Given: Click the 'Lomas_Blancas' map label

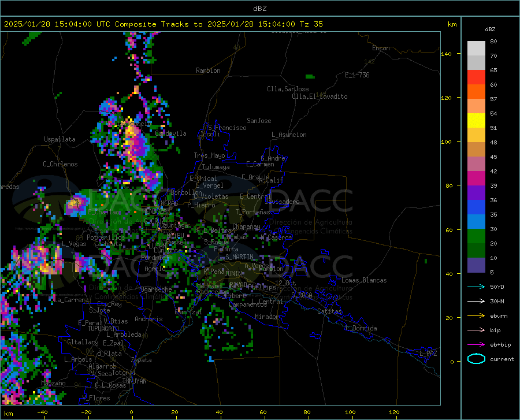Looking at the screenshot, I should pos(364,280).
